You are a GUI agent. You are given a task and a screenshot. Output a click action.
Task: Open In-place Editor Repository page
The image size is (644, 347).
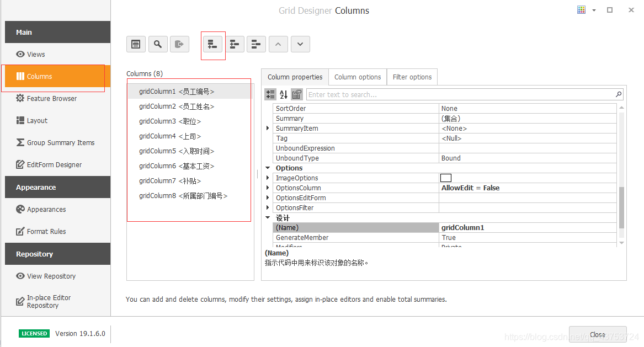point(57,301)
